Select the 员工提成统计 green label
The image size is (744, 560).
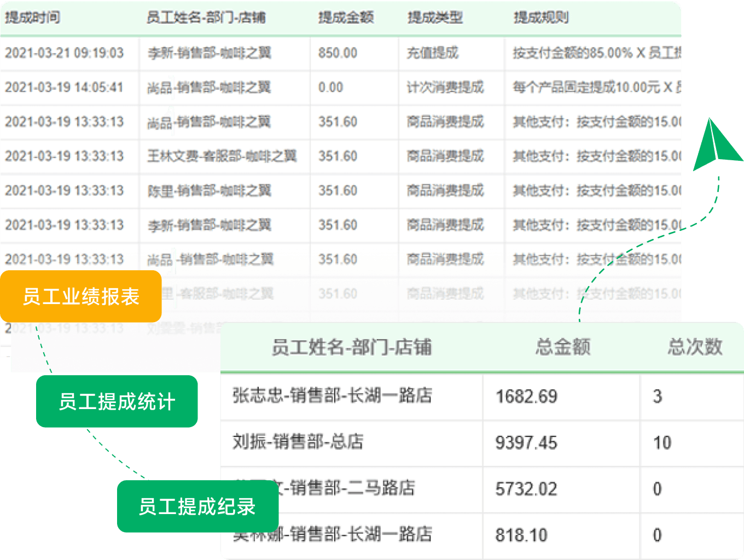tap(117, 401)
